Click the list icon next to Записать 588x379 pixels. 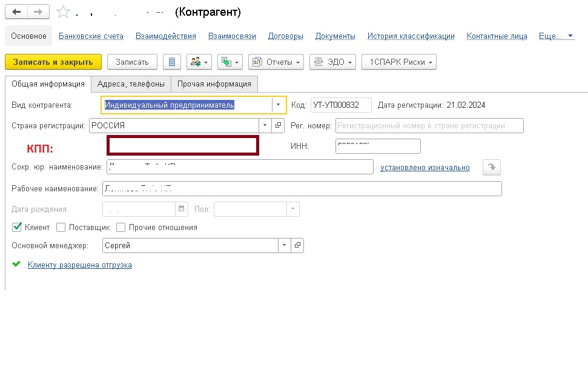click(x=172, y=62)
